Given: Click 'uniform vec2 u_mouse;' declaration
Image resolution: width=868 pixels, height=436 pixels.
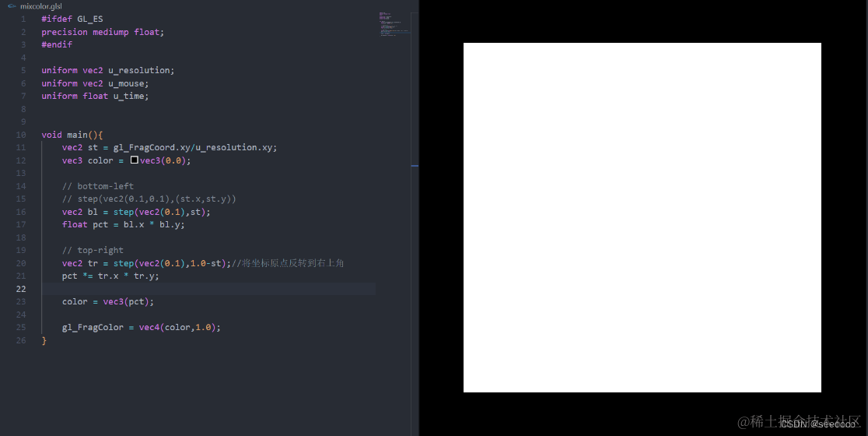Looking at the screenshot, I should pos(95,83).
